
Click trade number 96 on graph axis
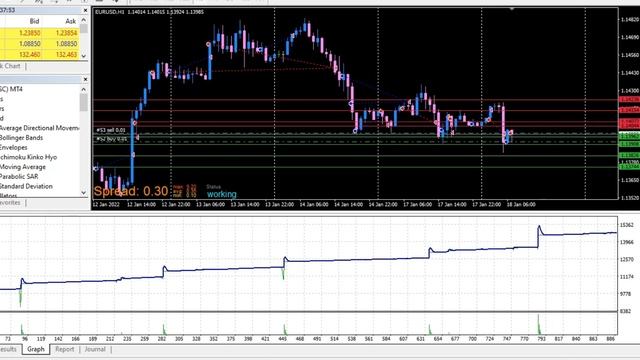[x=25, y=339]
